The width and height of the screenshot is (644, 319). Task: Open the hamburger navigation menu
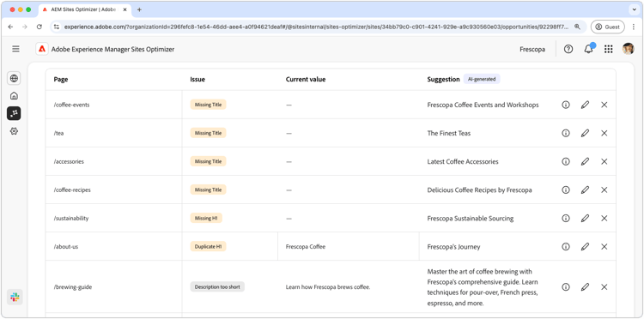coord(15,49)
